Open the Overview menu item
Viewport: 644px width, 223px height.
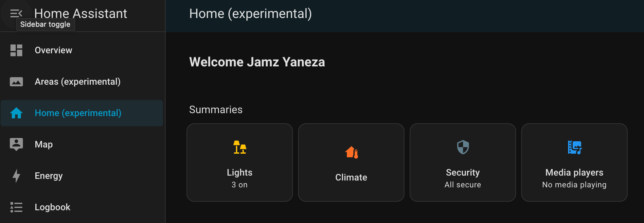pyautogui.click(x=53, y=50)
